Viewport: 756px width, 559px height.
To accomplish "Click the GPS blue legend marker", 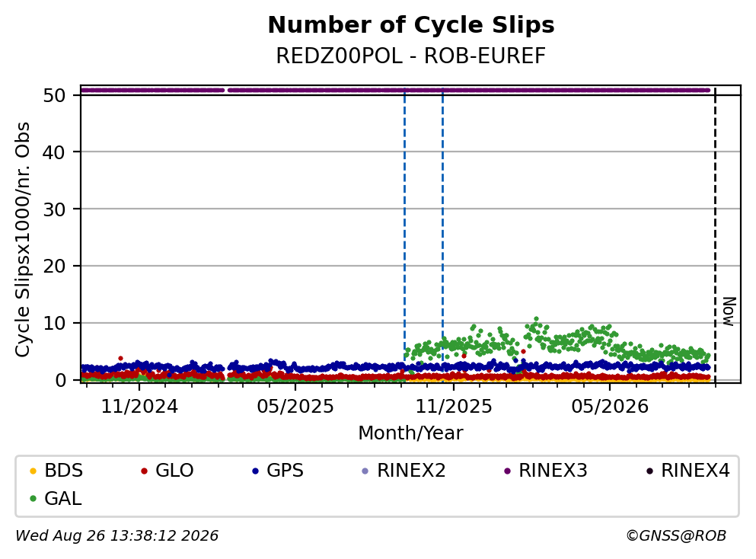I will (x=256, y=471).
